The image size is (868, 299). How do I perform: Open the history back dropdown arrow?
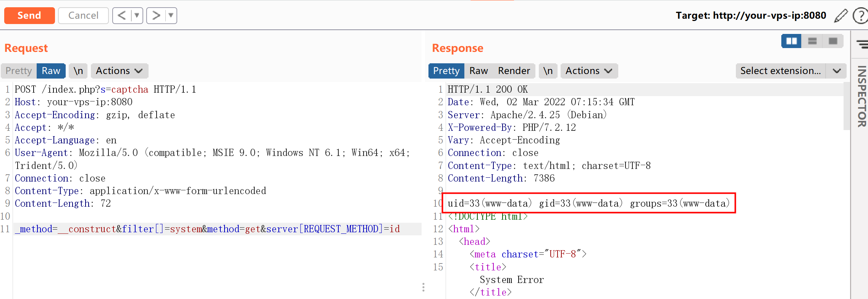[137, 16]
